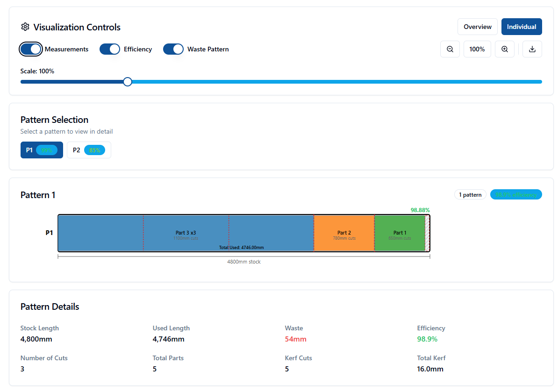This screenshot has height=392, width=558.
Task: Click the Stock Length value 4,800mm
Action: click(36, 339)
